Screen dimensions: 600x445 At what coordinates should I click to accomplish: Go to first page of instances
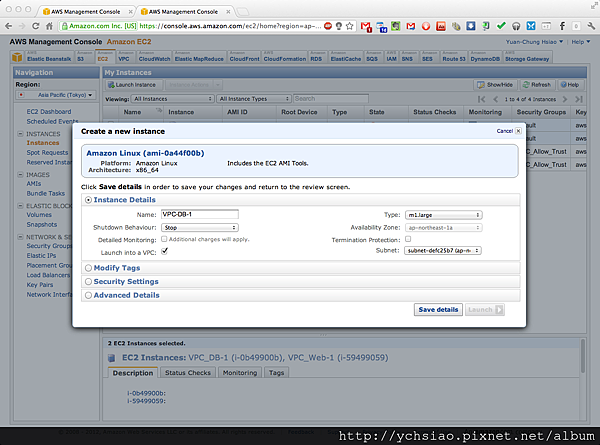[481, 99]
